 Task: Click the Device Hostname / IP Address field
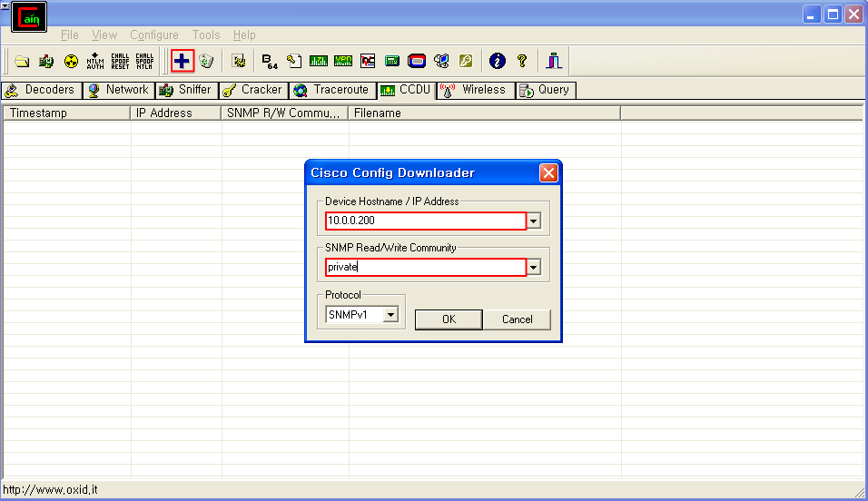[x=426, y=221]
